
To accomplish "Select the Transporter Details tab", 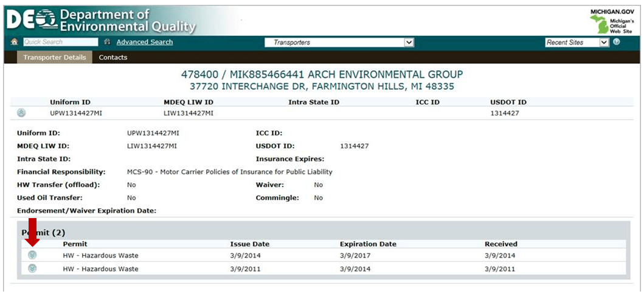I will click(55, 58).
